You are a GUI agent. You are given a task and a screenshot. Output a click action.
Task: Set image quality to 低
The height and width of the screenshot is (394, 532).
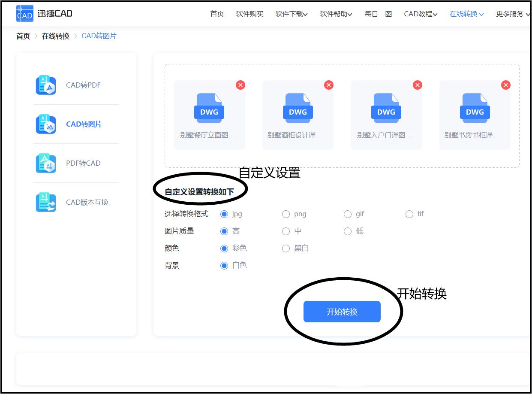[x=347, y=231]
